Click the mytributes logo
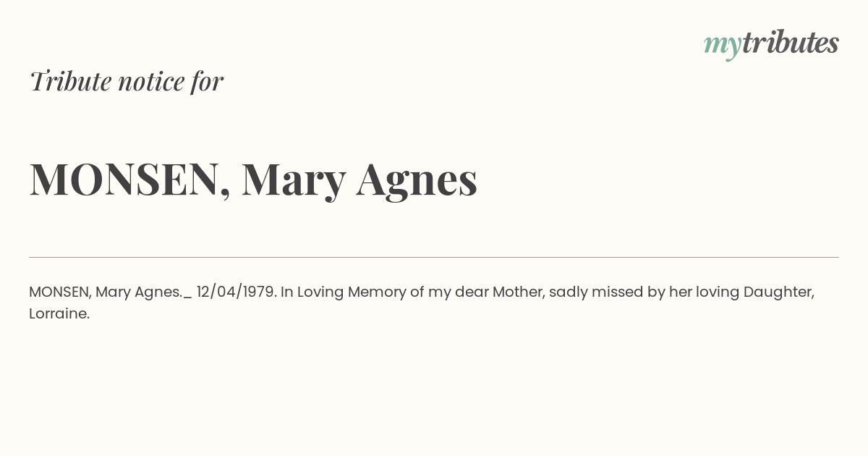 click(x=771, y=43)
